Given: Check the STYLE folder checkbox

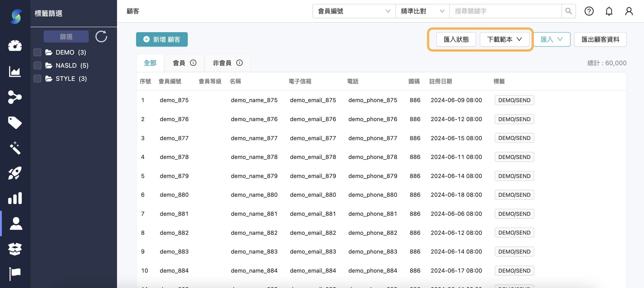Looking at the screenshot, I should (x=37, y=78).
